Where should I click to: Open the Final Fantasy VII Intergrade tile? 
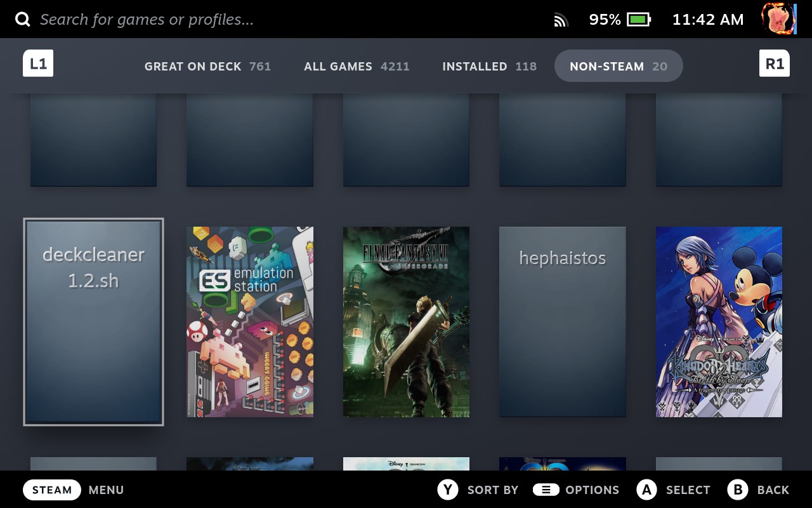[x=406, y=322]
